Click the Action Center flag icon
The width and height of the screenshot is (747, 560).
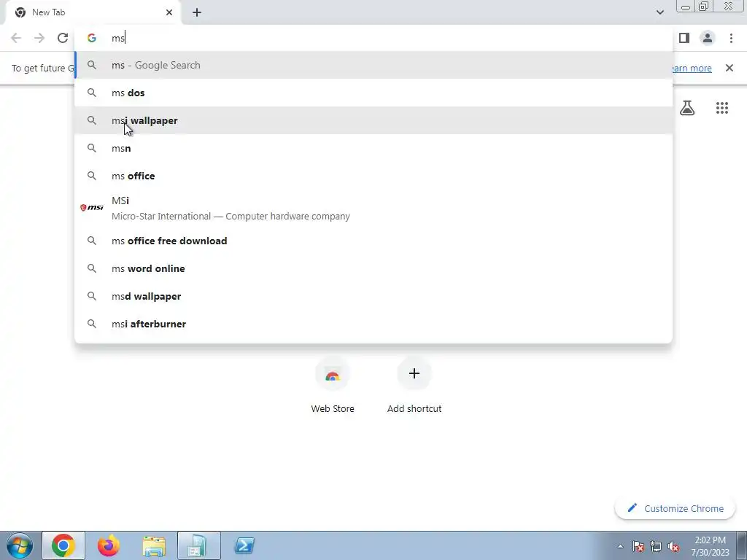click(638, 547)
